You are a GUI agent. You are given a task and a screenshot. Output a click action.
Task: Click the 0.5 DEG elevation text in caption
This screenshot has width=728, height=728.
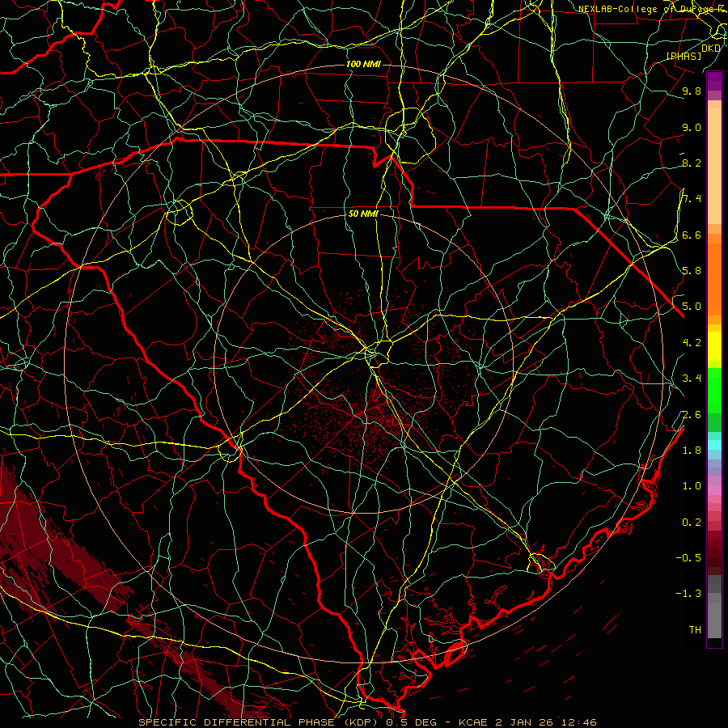[x=413, y=722]
